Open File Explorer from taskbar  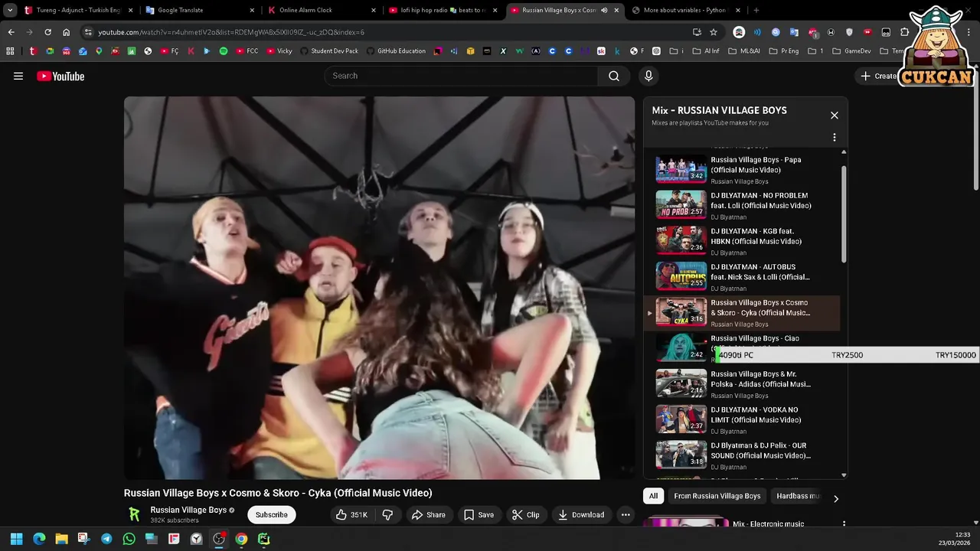(x=61, y=539)
